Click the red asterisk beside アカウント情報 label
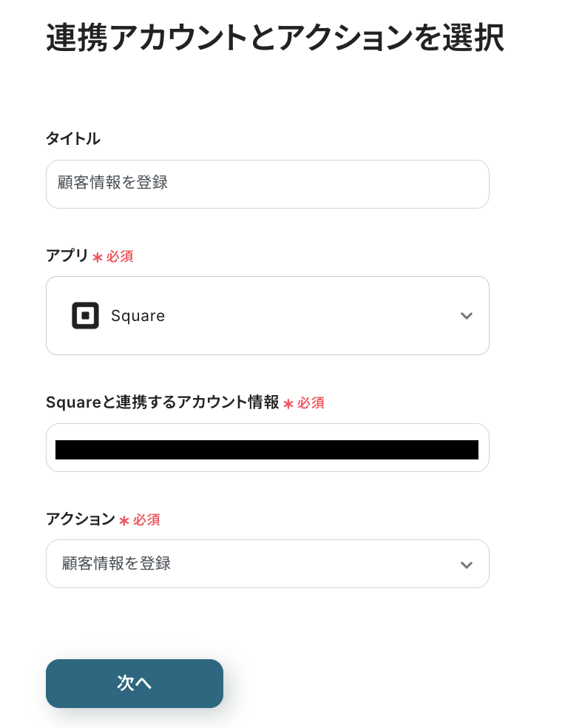The width and height of the screenshot is (565, 728). (288, 404)
